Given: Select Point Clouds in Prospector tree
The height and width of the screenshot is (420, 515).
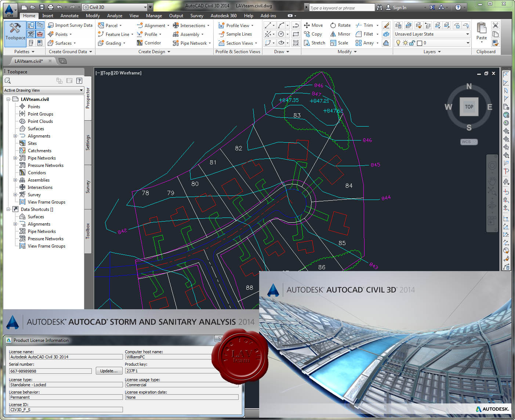Looking at the screenshot, I should click(40, 121).
